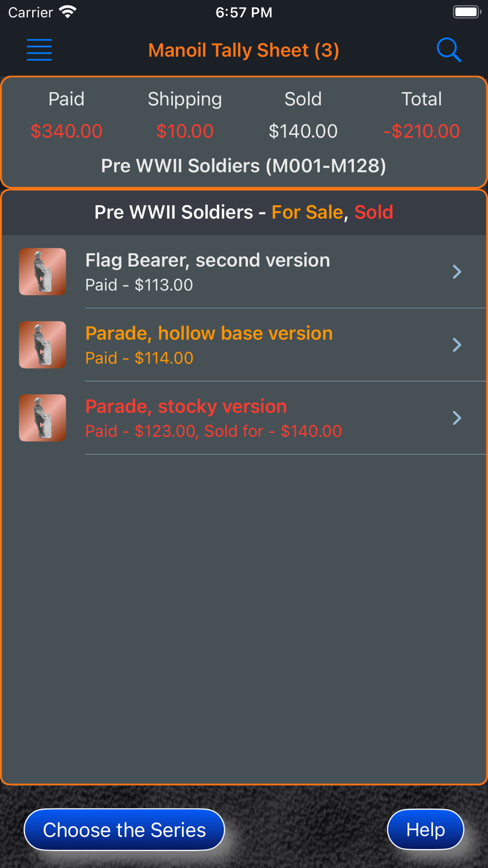The height and width of the screenshot is (868, 488).
Task: Tap the Pre WWII Soldiers (M001-M128) series label
Action: [244, 166]
